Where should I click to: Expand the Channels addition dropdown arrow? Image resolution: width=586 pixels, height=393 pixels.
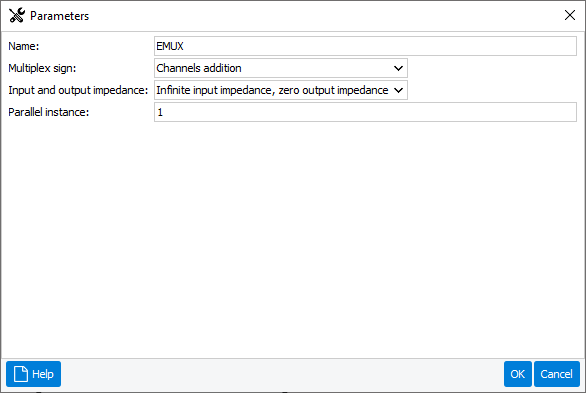pyautogui.click(x=398, y=68)
